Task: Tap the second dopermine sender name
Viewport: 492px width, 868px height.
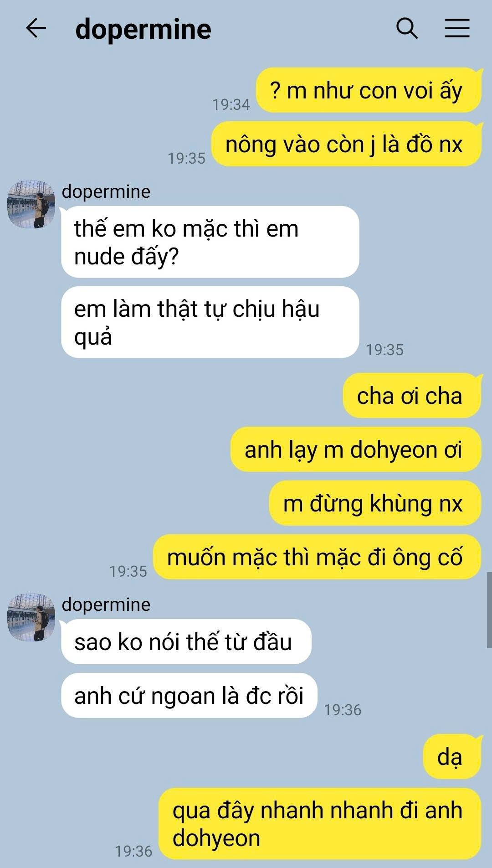Action: click(x=106, y=604)
